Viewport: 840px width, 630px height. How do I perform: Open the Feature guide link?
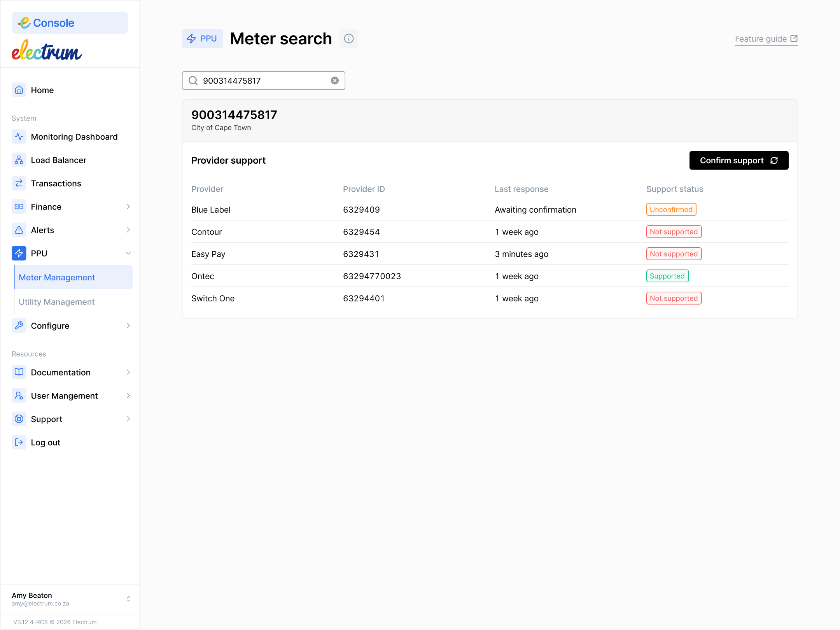click(766, 39)
